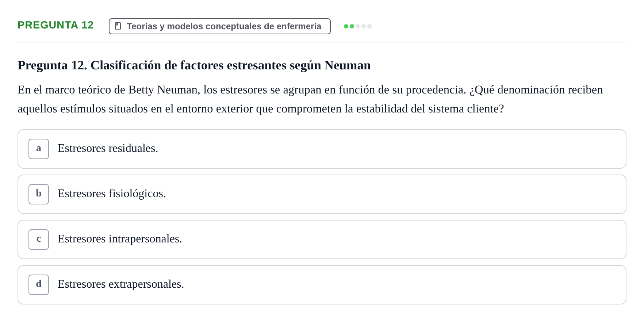This screenshot has width=644, height=322.
Task: Choose the letter badge "b"
Action: tap(39, 194)
